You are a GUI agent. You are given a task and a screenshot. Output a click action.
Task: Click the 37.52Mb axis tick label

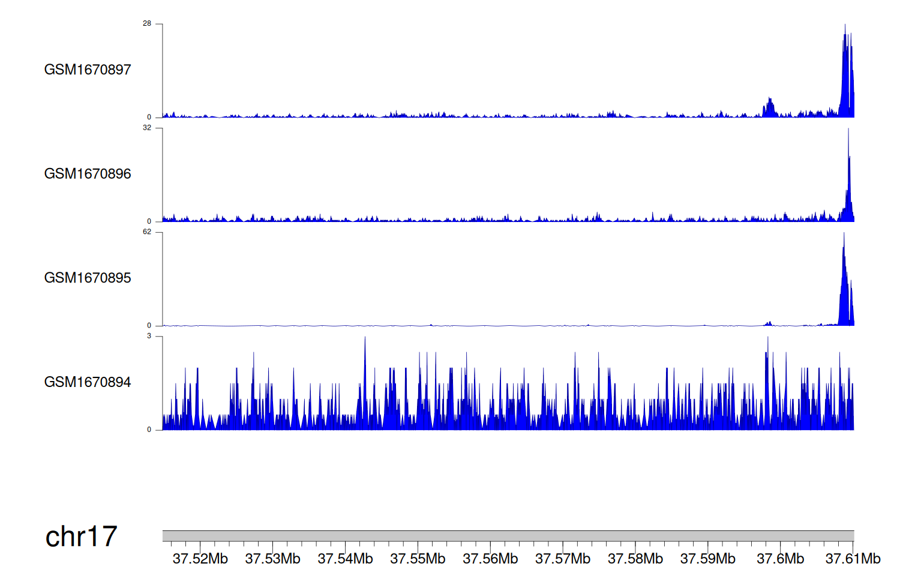click(x=200, y=559)
